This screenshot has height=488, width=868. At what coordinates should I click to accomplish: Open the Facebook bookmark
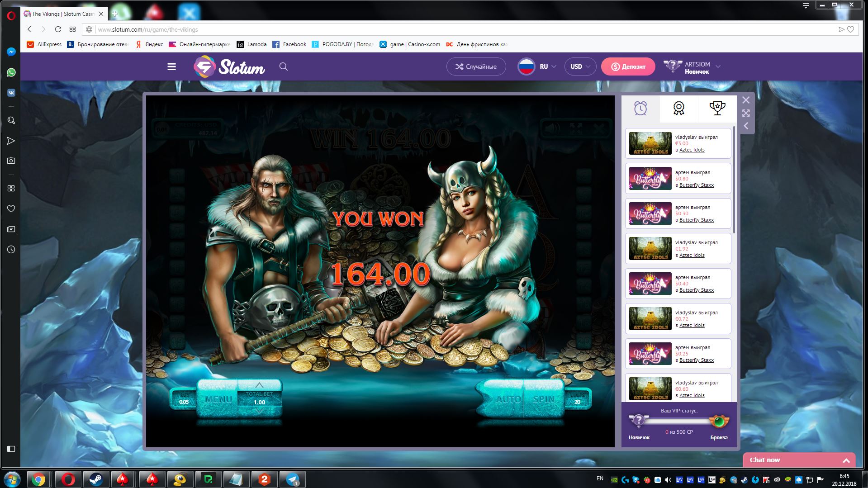tap(289, 44)
